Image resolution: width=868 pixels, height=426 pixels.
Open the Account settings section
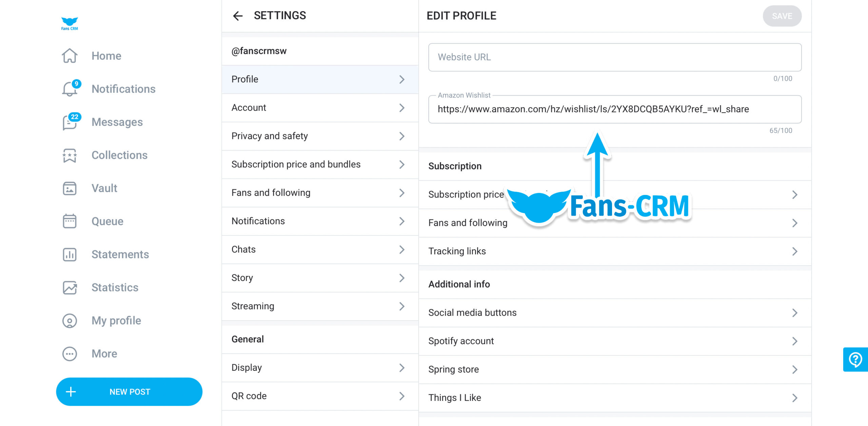[319, 108]
